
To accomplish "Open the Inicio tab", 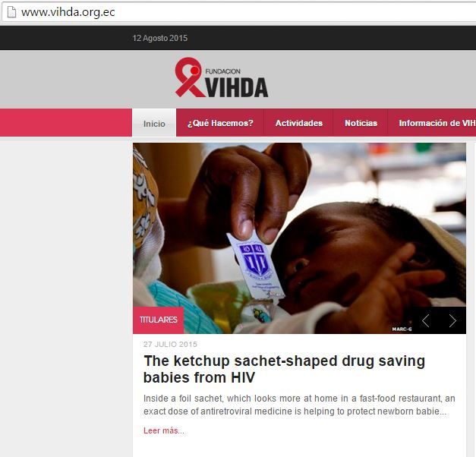I will point(154,123).
